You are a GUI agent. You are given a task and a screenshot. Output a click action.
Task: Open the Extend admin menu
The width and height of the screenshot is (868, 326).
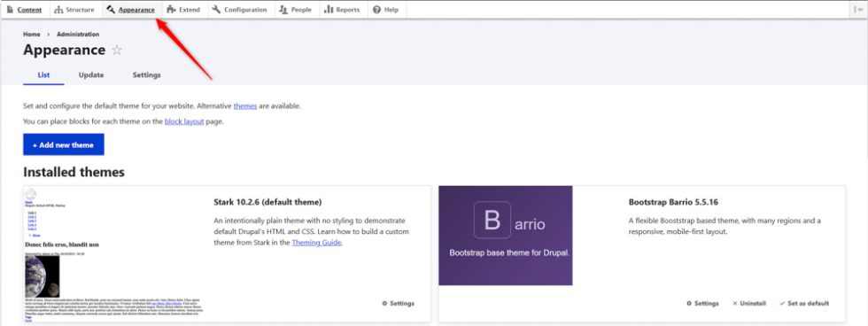(184, 10)
